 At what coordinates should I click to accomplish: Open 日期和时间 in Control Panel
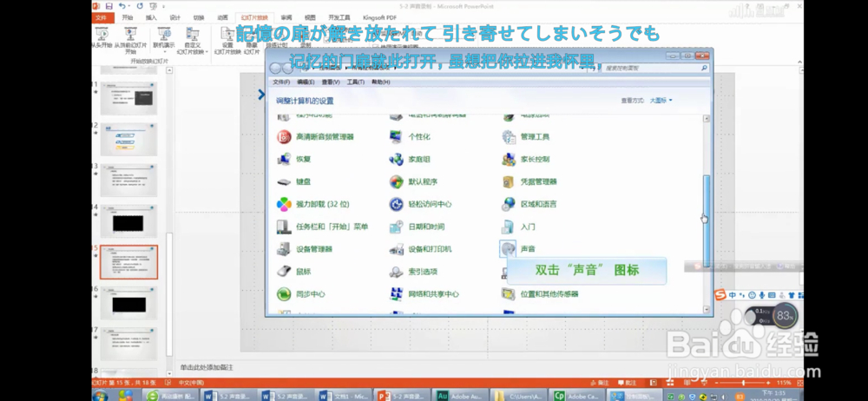[417, 227]
